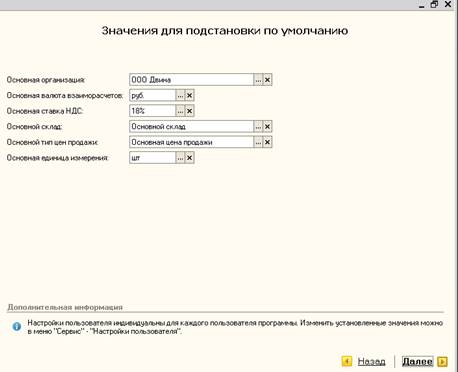This screenshot has width=458, height=372.
Task: Focus the Основная цена продажи field
Action: coord(192,142)
